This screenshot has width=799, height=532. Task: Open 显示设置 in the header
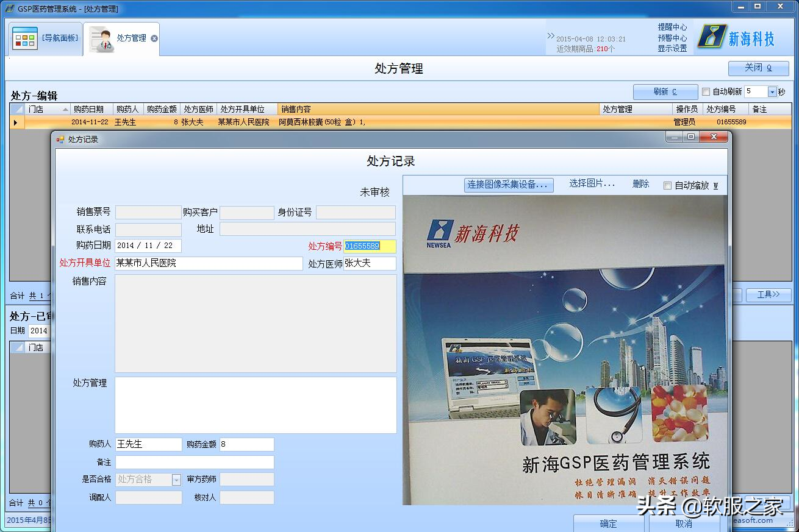pyautogui.click(x=672, y=48)
